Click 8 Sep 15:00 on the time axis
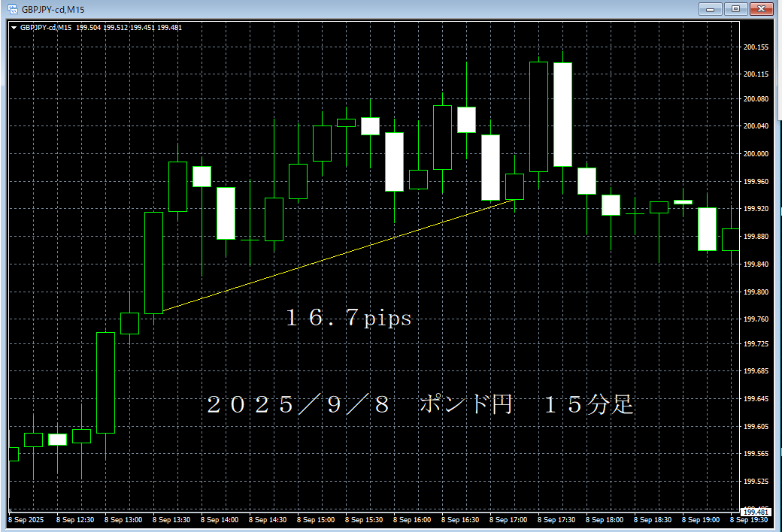This screenshot has width=782, height=532. pyautogui.click(x=316, y=520)
